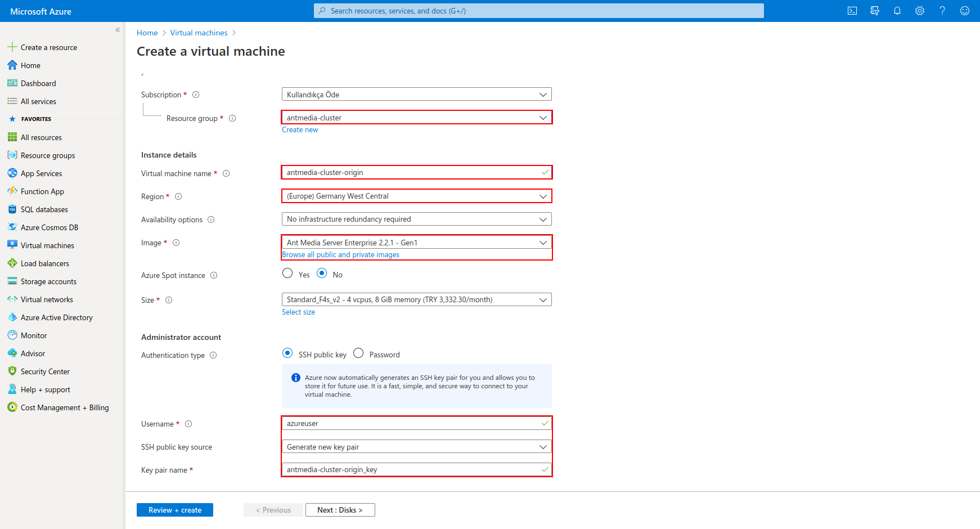Open the feedback smiley icon
The image size is (980, 529).
tap(965, 11)
